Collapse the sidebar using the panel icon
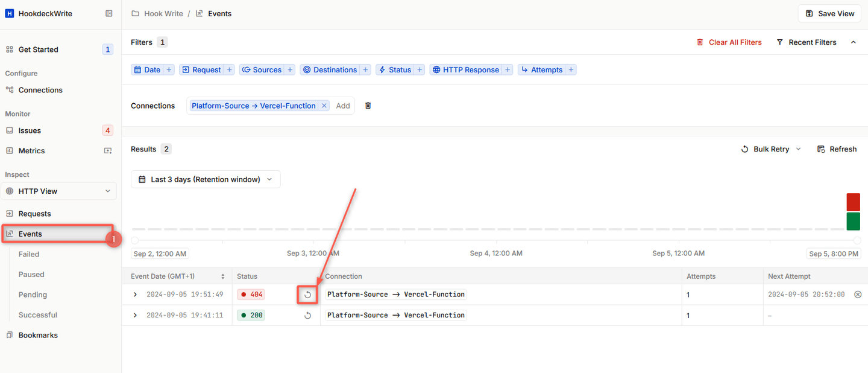Image resolution: width=868 pixels, height=373 pixels. (x=109, y=13)
